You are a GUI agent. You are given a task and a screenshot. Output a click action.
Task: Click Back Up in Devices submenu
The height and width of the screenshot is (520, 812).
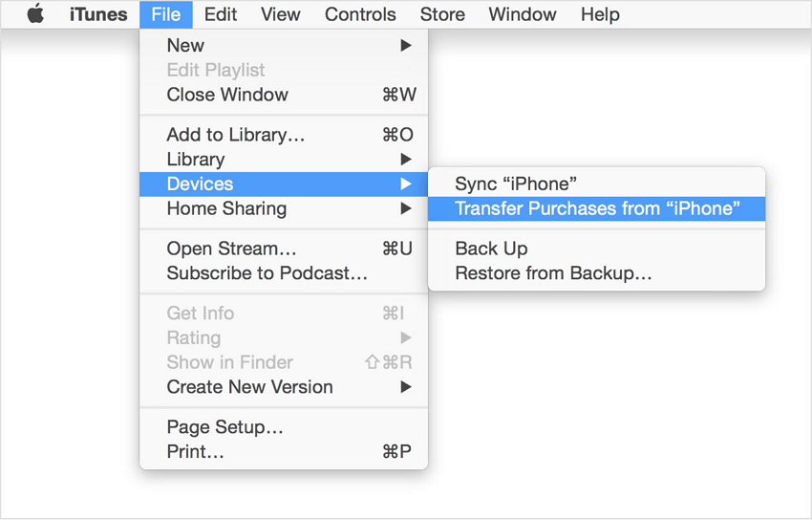point(491,249)
